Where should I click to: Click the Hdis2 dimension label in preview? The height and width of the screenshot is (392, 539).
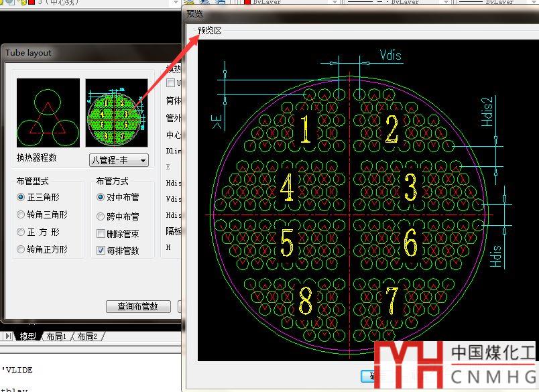tap(487, 112)
